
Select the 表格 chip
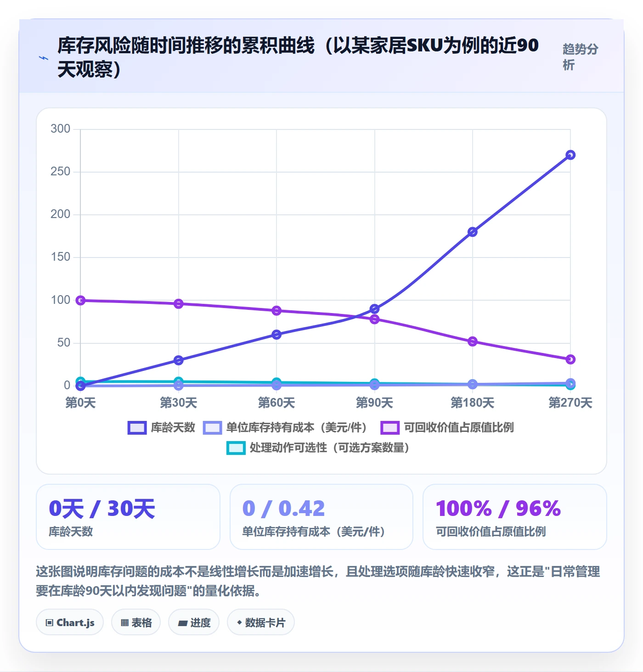pos(136,622)
